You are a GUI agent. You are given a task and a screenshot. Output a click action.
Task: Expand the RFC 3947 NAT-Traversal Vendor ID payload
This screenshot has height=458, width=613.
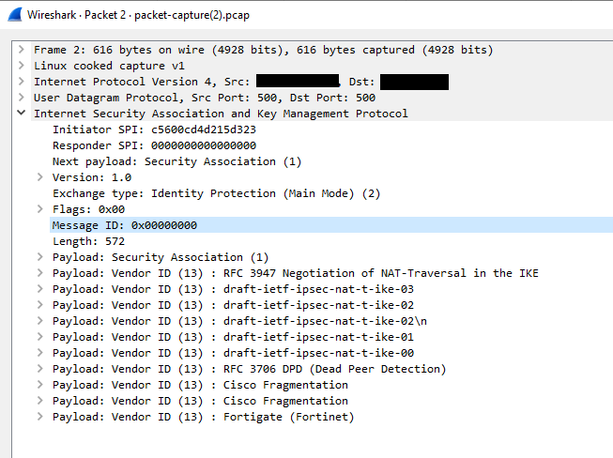click(x=40, y=273)
